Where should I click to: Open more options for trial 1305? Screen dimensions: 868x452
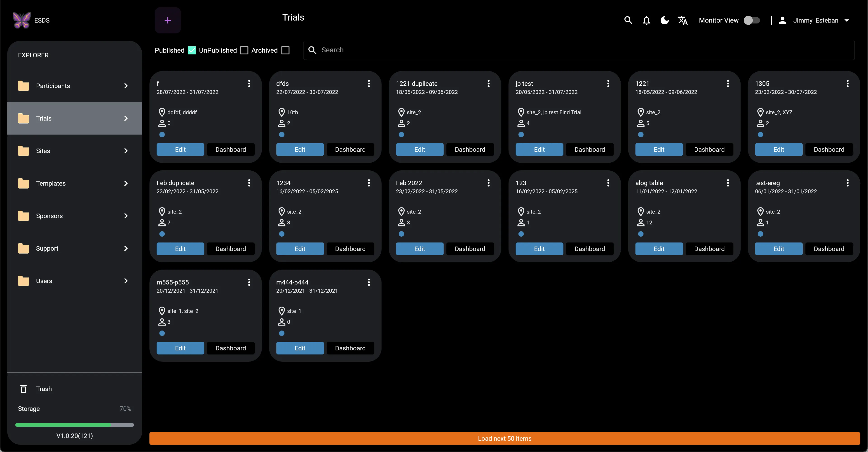tap(847, 84)
